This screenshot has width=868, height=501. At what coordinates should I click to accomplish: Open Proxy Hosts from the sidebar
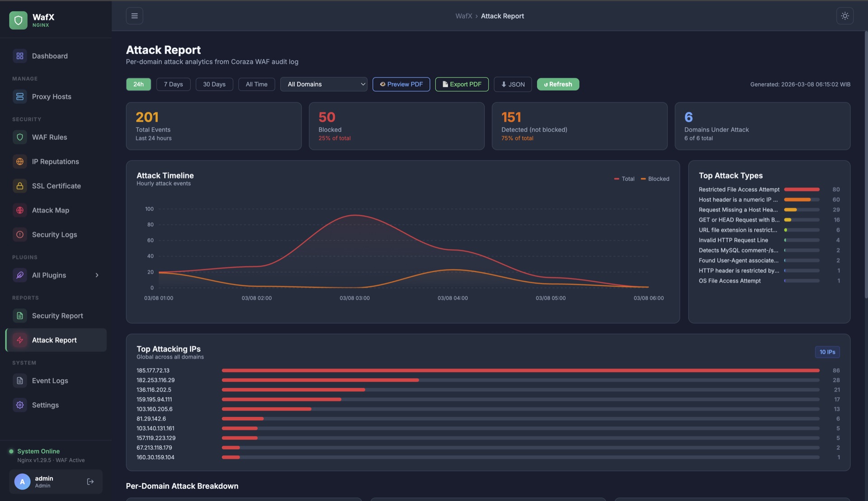51,96
